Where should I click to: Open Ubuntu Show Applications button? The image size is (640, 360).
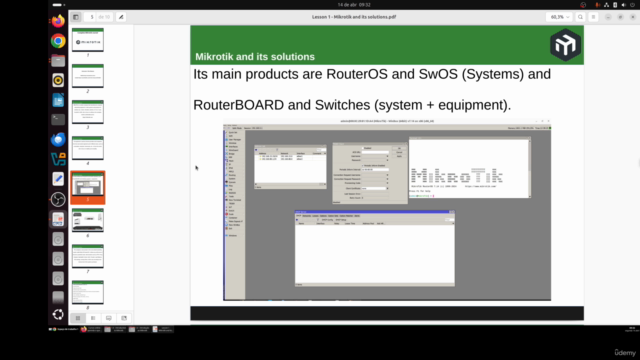[x=58, y=314]
